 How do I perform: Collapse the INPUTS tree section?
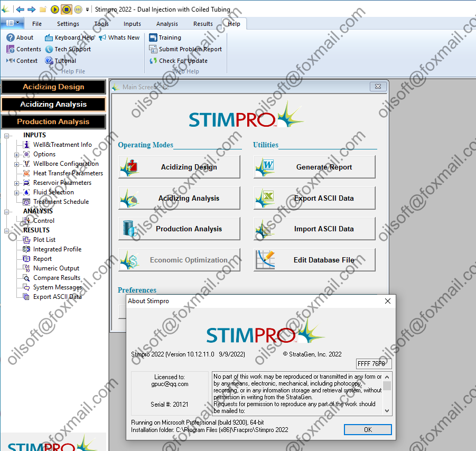pos(7,136)
